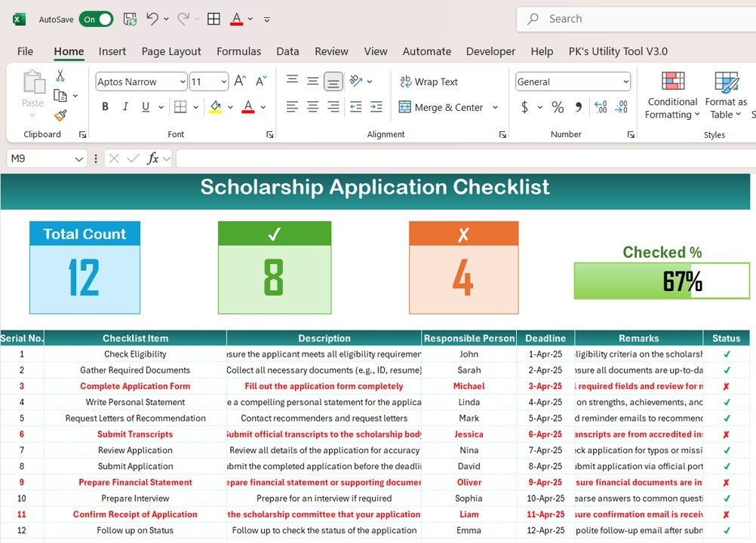This screenshot has height=543, width=756.
Task: Switch to the Review tab
Action: [331, 51]
